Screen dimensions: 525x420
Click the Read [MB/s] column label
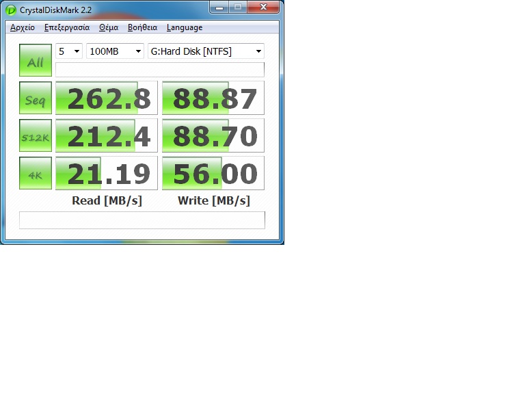[107, 200]
